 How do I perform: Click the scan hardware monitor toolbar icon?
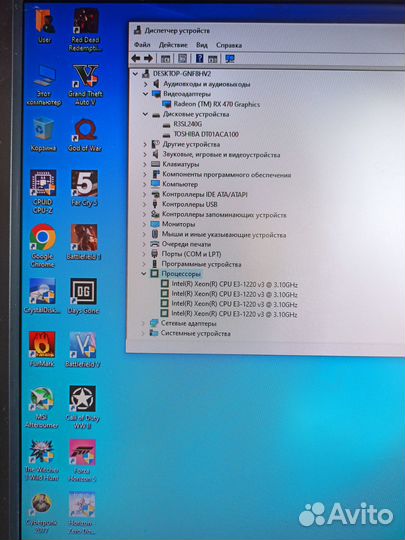point(230,59)
